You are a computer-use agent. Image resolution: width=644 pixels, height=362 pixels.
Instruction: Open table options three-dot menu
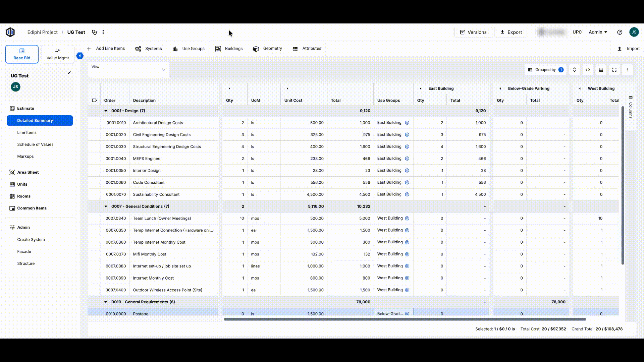628,70
